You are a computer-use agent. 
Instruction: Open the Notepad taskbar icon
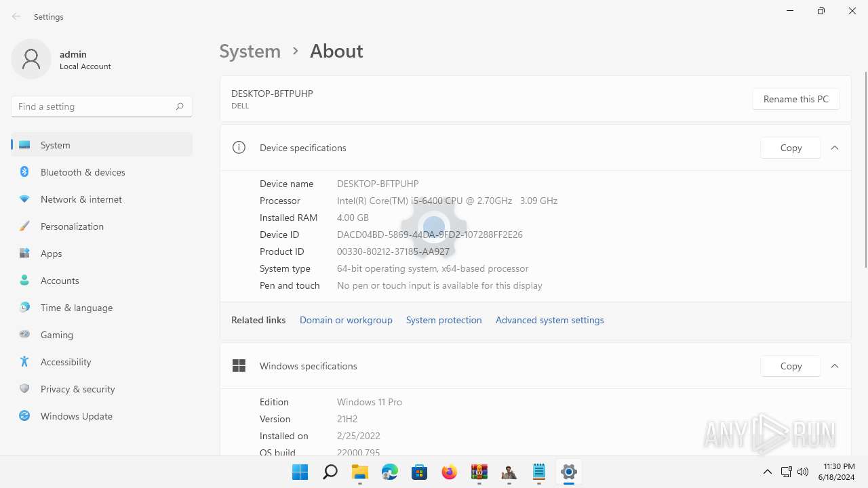pyautogui.click(x=538, y=472)
